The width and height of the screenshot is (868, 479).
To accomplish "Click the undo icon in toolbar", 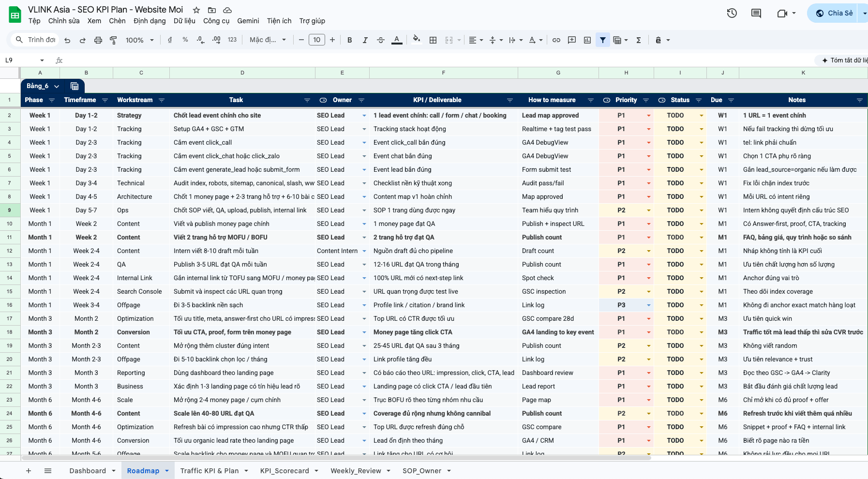I will point(67,40).
